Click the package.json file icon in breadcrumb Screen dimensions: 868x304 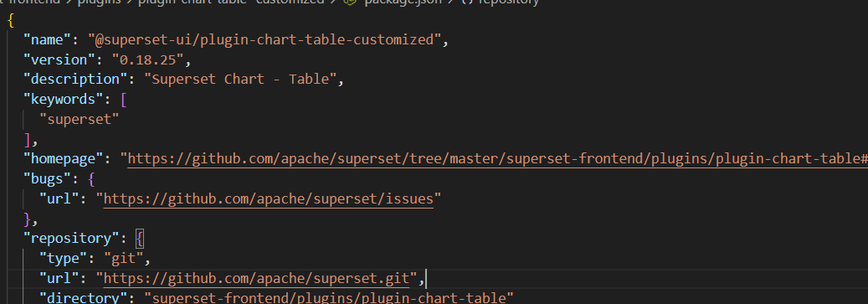click(x=351, y=3)
